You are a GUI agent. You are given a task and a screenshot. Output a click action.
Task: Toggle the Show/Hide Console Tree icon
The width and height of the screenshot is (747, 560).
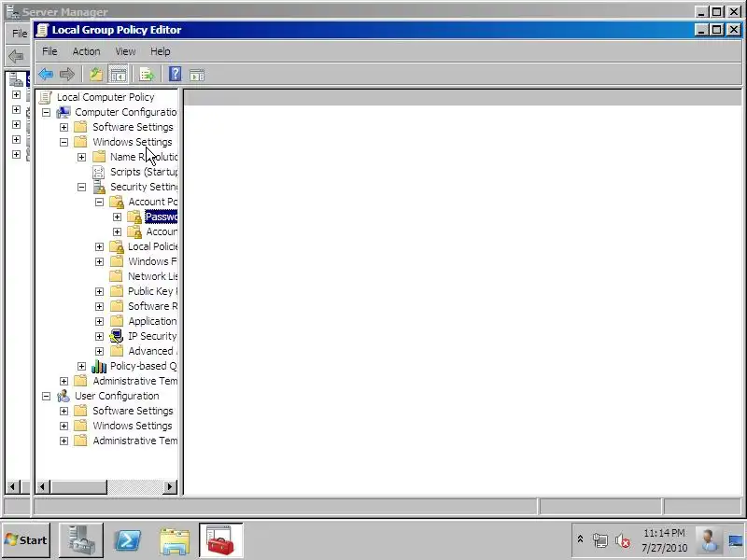(x=118, y=75)
